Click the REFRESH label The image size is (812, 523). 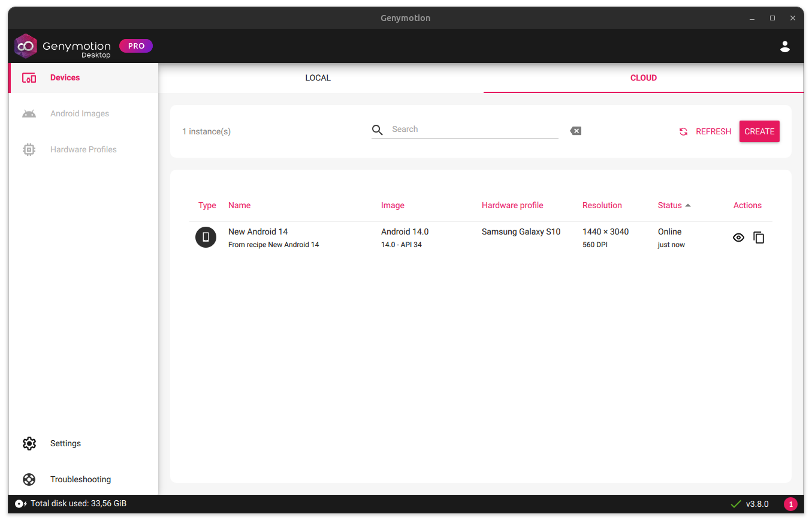tap(713, 131)
